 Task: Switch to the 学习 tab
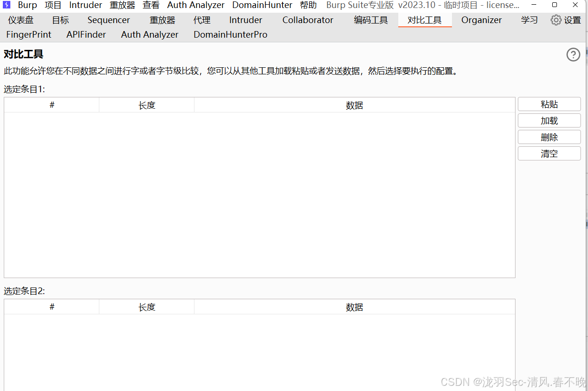click(x=530, y=20)
